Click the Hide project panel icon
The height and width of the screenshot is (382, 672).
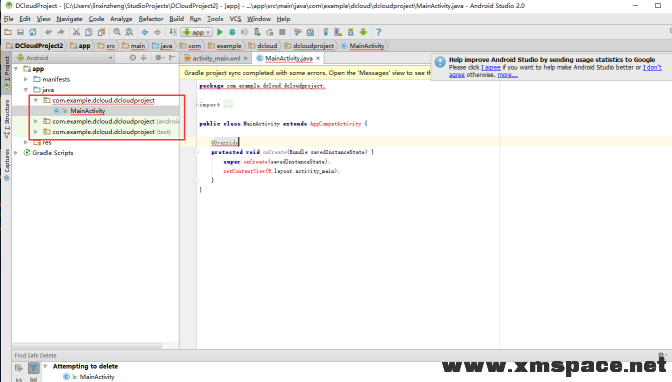(172, 57)
